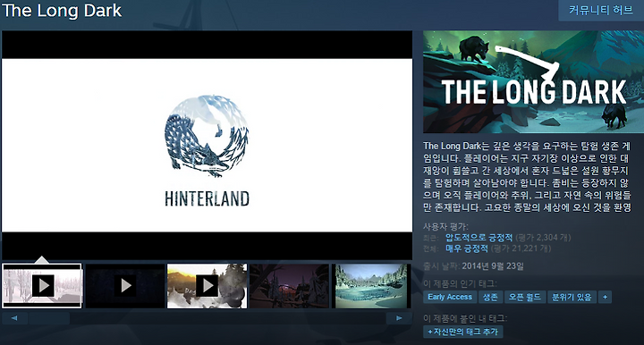
Task: Select the red night sky screenshot thumbnail
Action: [290, 285]
